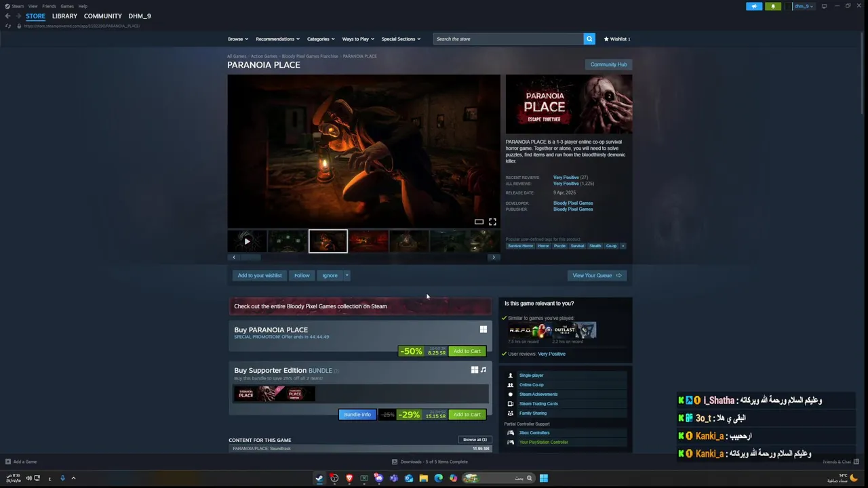Click the Family Sharing icon
This screenshot has width=868, height=488.
click(511, 413)
